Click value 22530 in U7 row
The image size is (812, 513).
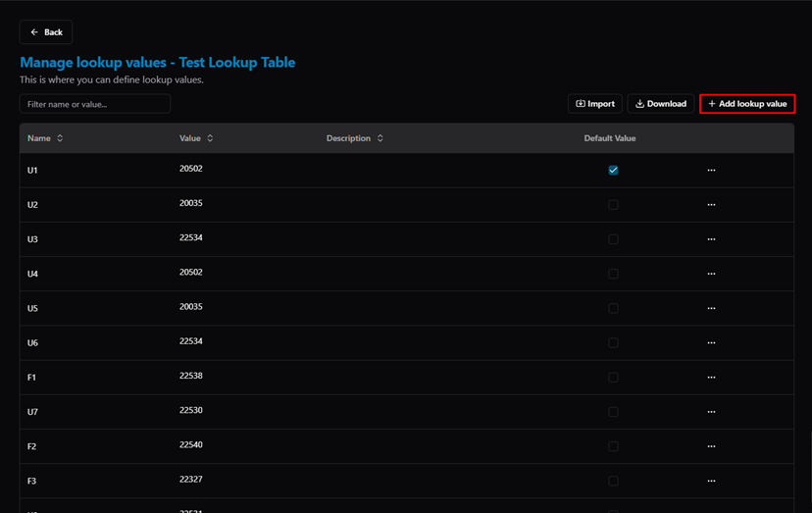coord(191,410)
